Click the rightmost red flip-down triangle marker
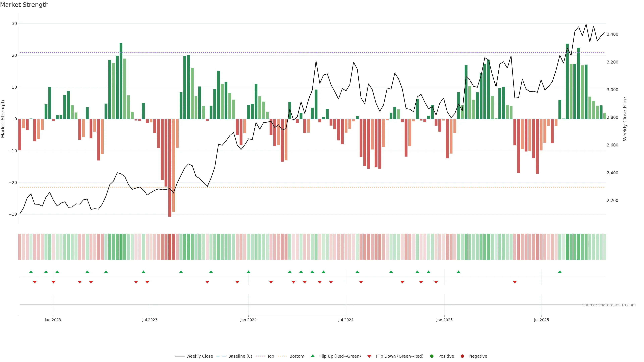Viewport: 644px width, 362px height. click(515, 282)
